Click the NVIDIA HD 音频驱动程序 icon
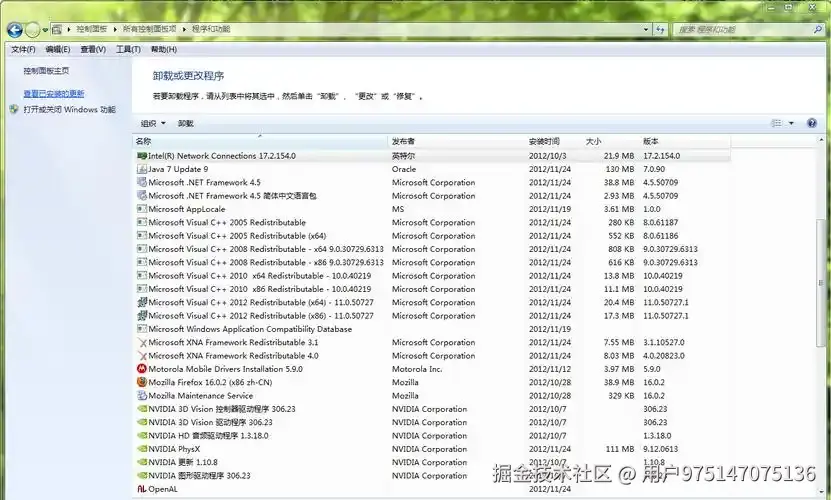This screenshot has width=831, height=500. [142, 436]
